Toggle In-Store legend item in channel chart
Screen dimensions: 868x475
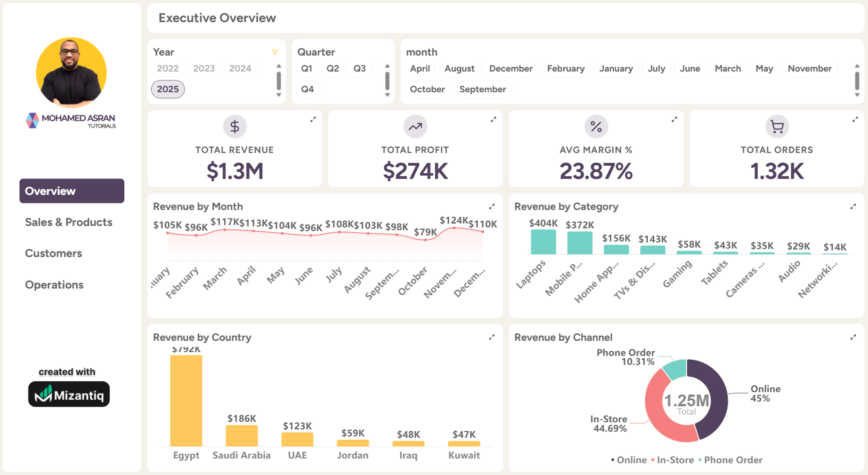673,460
